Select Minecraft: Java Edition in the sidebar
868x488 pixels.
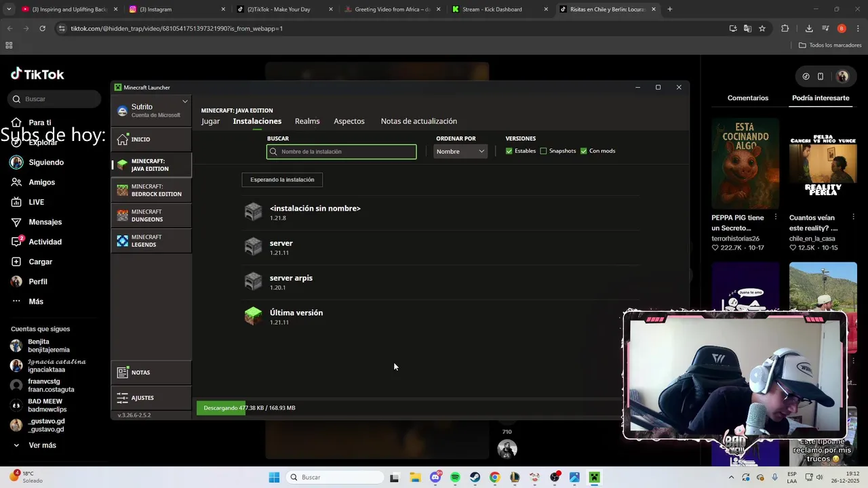click(x=151, y=165)
